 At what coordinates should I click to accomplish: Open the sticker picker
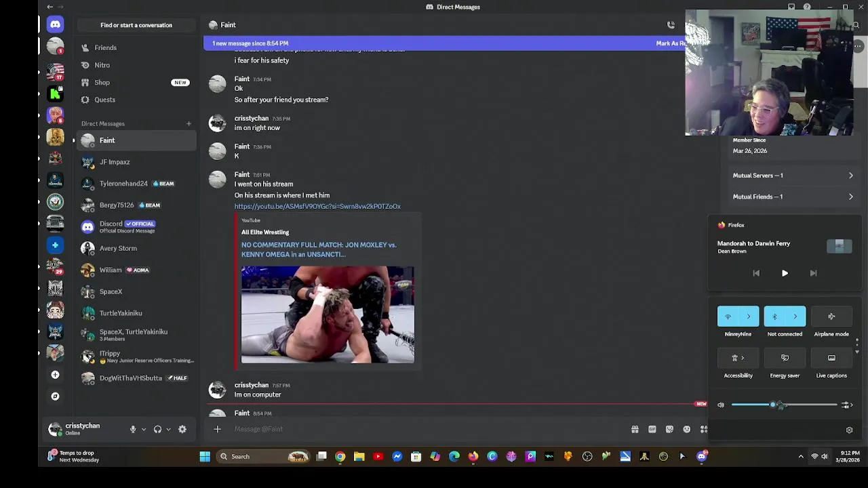pos(669,429)
